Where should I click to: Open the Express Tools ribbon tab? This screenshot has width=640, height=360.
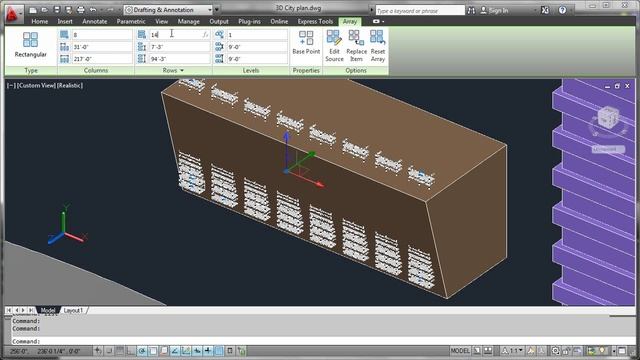pos(315,21)
